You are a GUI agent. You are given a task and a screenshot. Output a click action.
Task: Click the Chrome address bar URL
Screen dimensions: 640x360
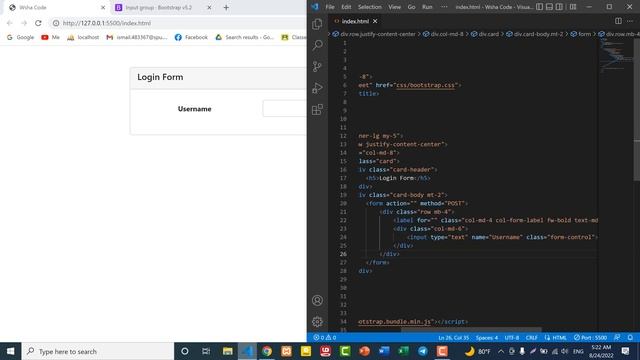pos(107,23)
